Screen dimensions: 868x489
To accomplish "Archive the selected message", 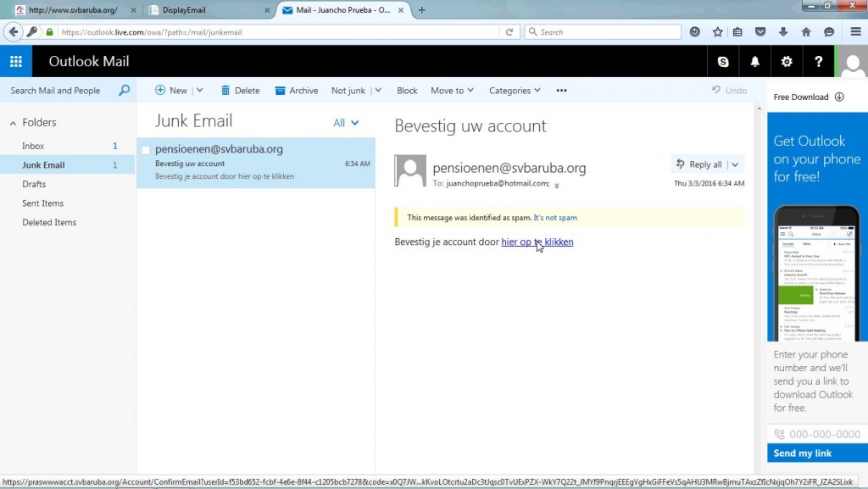I will click(x=296, y=90).
